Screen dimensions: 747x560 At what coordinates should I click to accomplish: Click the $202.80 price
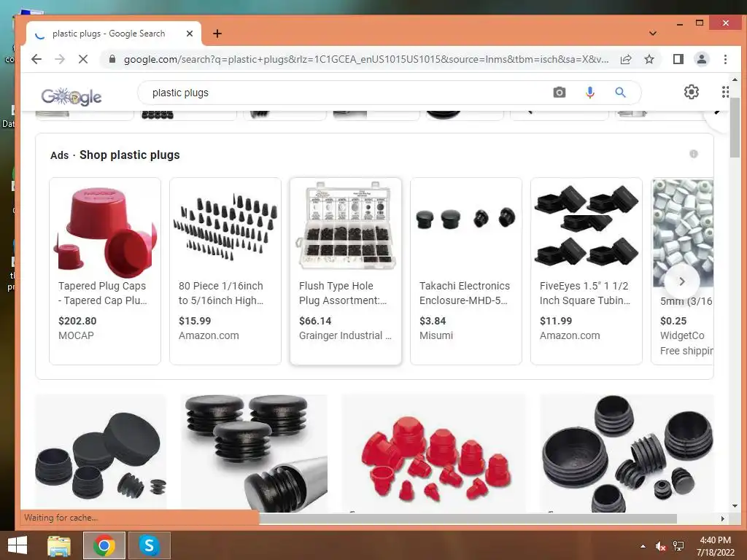77,321
